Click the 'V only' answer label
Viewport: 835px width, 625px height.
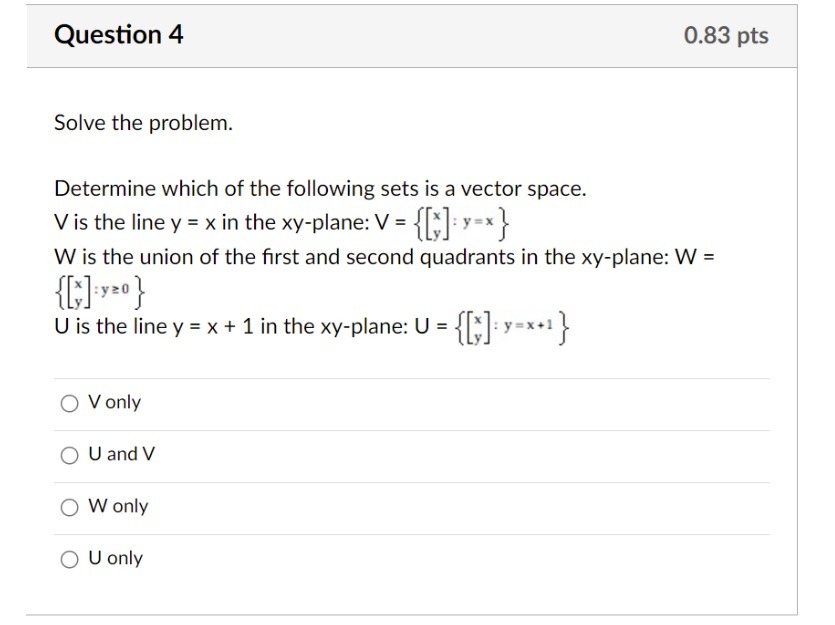click(x=113, y=402)
